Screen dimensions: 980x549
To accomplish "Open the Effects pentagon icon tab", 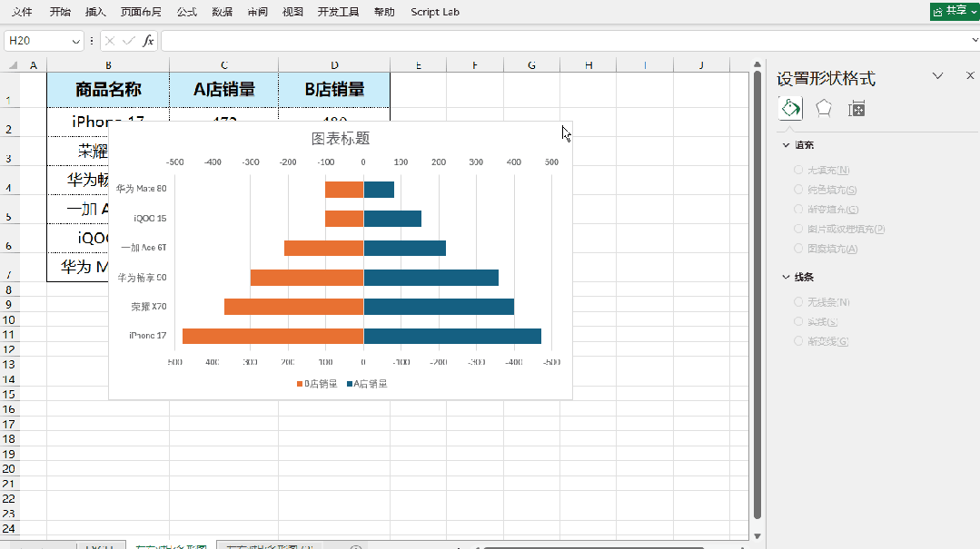I will 824,109.
